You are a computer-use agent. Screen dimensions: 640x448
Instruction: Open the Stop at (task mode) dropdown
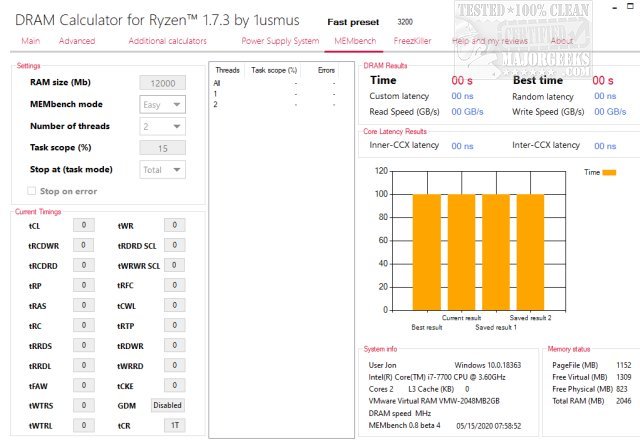(162, 170)
